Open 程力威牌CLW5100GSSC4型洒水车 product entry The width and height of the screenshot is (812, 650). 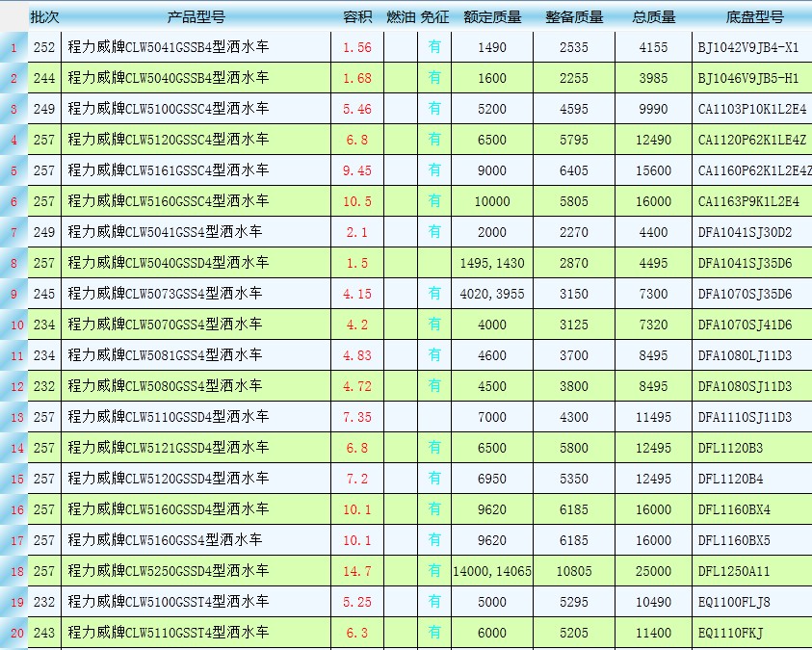pos(168,109)
